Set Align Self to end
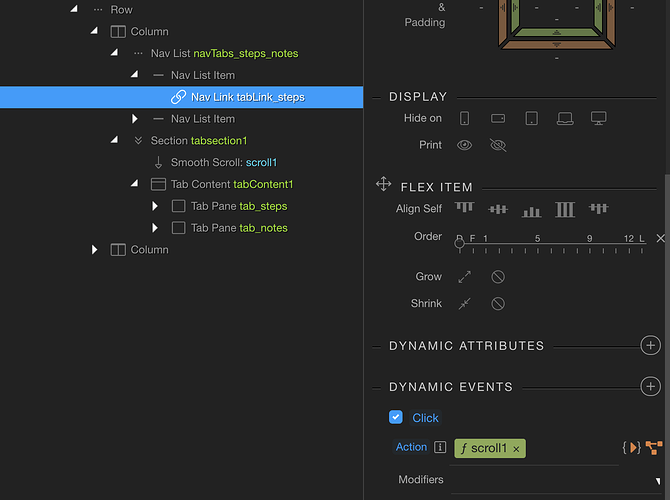Viewport: 670px width, 500px height. [532, 211]
